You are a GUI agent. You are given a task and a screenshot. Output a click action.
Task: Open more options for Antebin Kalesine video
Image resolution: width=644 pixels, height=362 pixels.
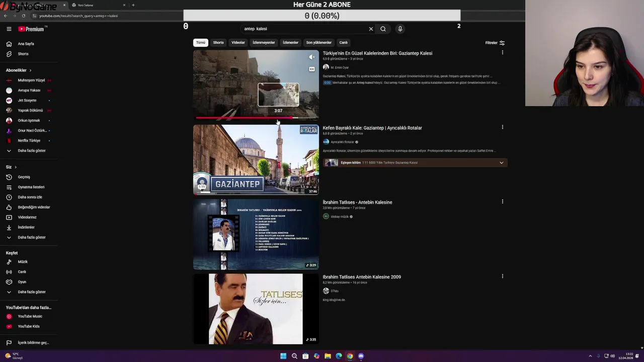coord(502,202)
